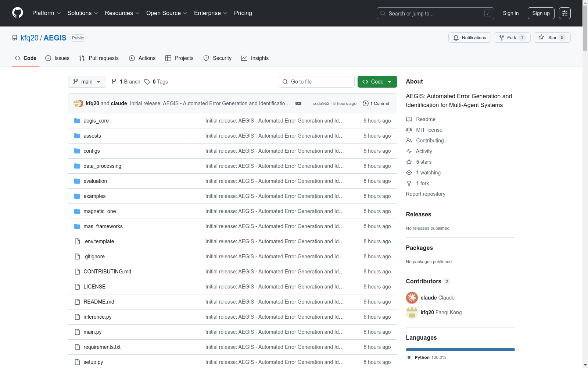Viewport: 588px width, 368px height.
Task: Click Report repository link
Action: (x=426, y=194)
